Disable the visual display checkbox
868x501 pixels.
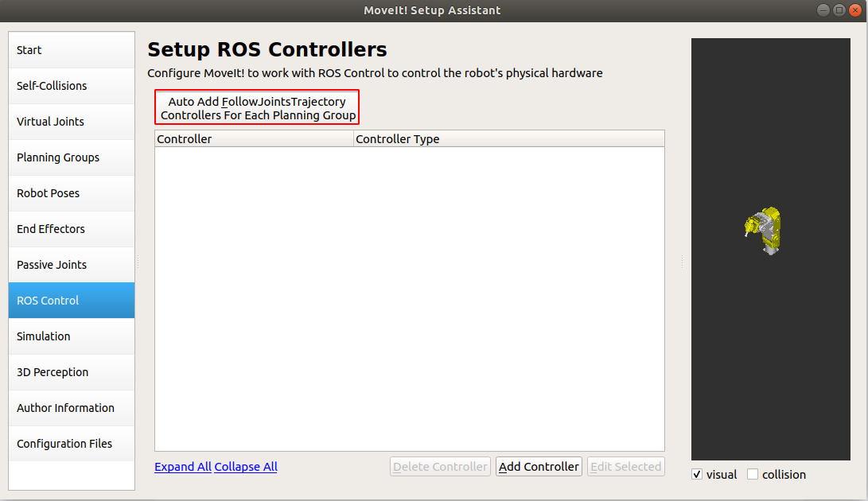click(698, 473)
